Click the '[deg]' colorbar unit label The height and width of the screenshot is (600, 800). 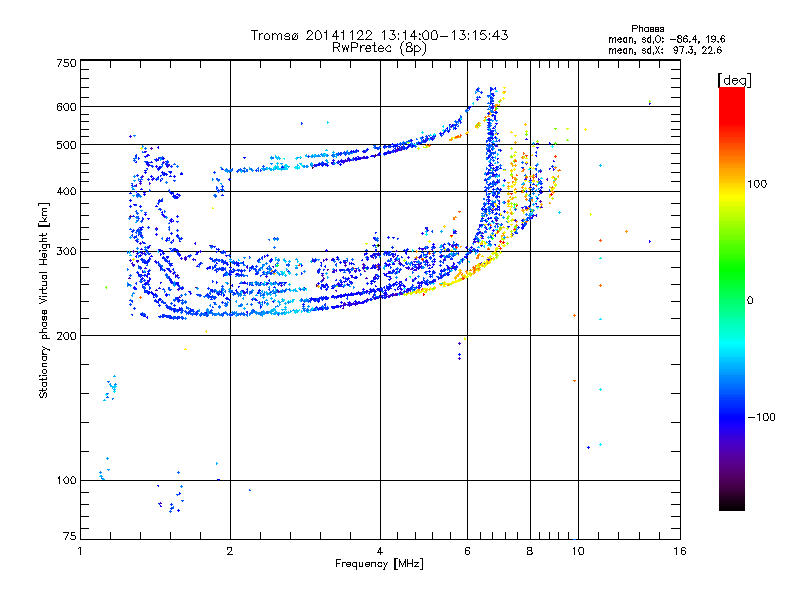pos(734,80)
